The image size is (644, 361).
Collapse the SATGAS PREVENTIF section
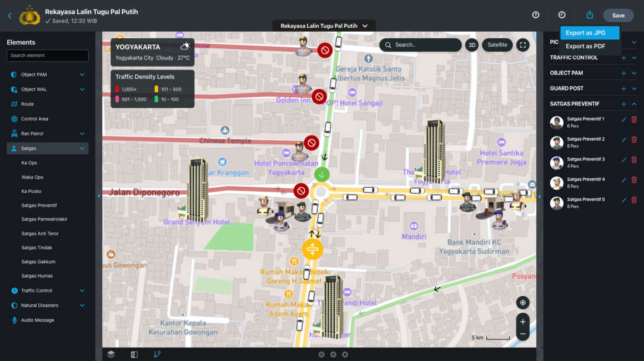click(633, 103)
